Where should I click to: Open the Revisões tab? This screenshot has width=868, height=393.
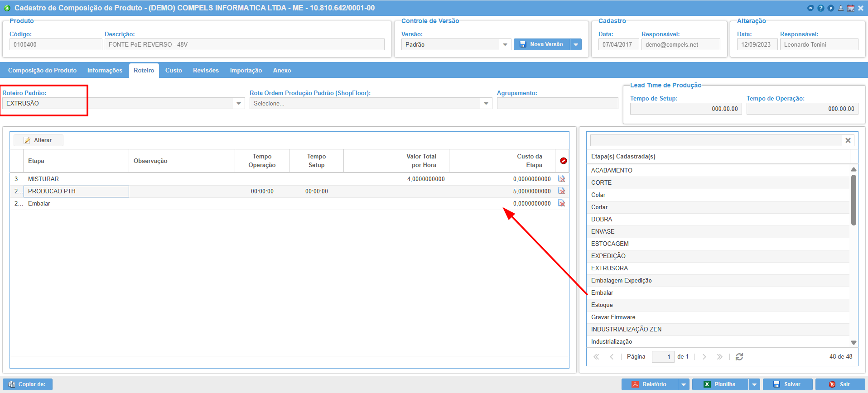click(206, 70)
